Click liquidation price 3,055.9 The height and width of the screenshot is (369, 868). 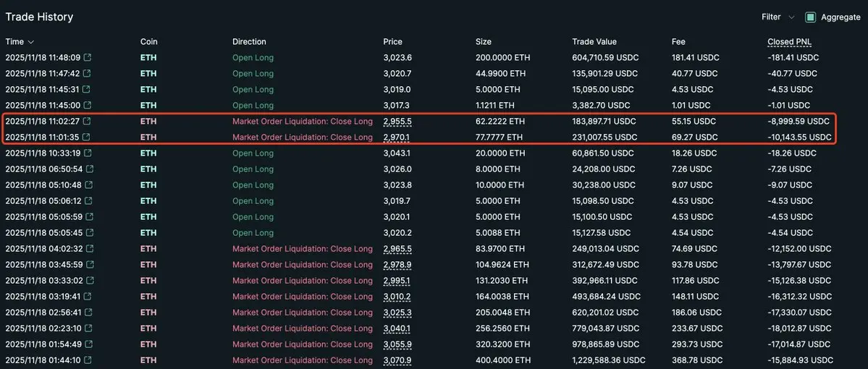coord(397,344)
